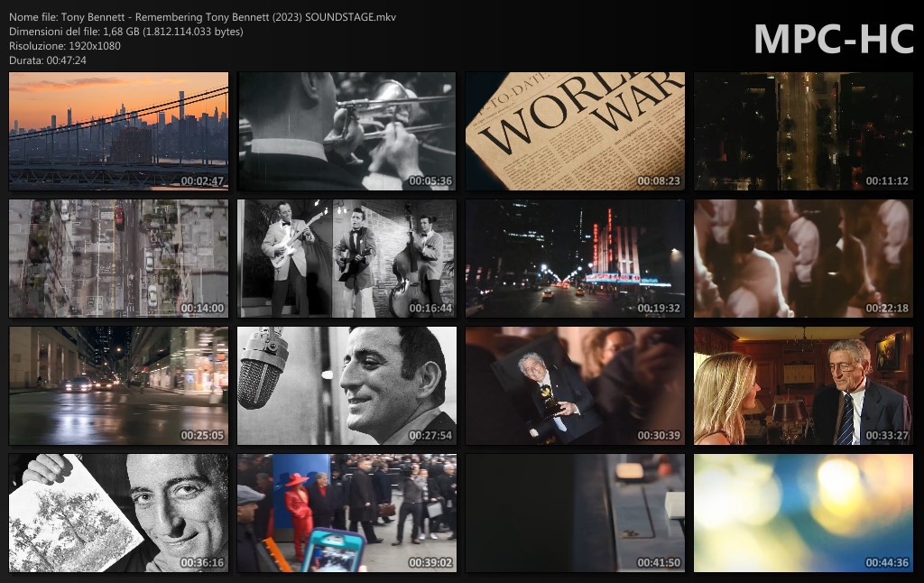Click the MPC-HC logo

833,40
